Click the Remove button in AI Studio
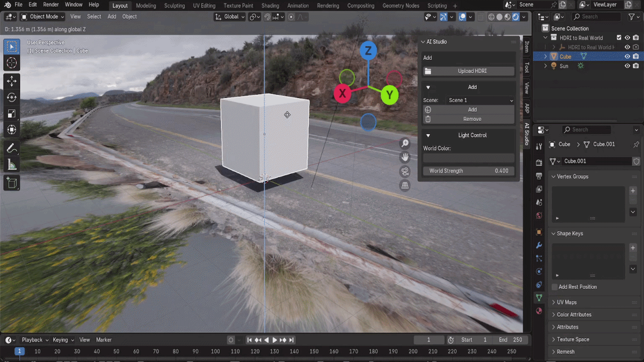Viewport: 644px width, 362px height. pyautogui.click(x=468, y=119)
